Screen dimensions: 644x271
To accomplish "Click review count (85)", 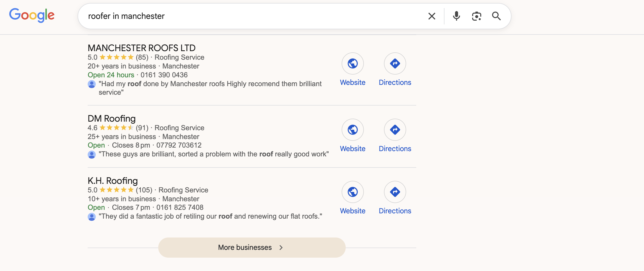I will click(142, 57).
